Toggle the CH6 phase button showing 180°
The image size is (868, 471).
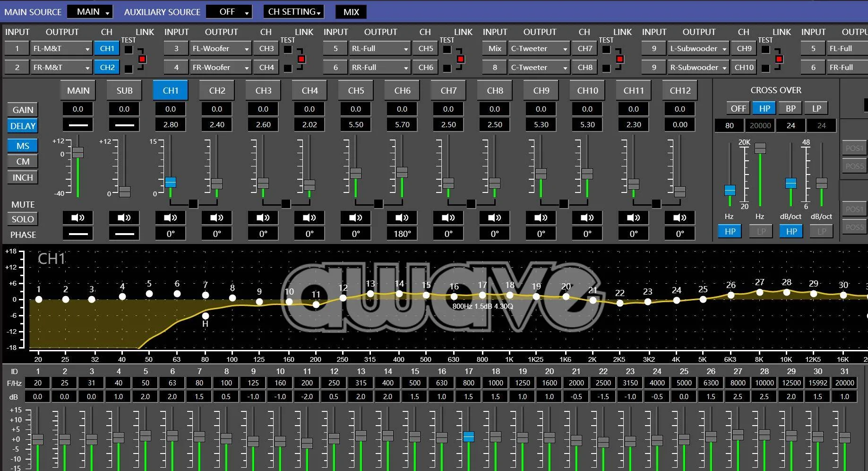(x=402, y=234)
